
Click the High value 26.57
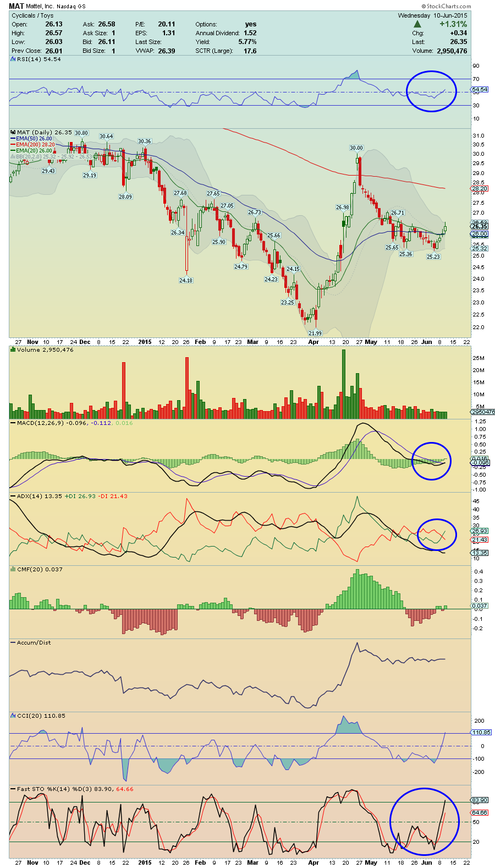pos(54,33)
